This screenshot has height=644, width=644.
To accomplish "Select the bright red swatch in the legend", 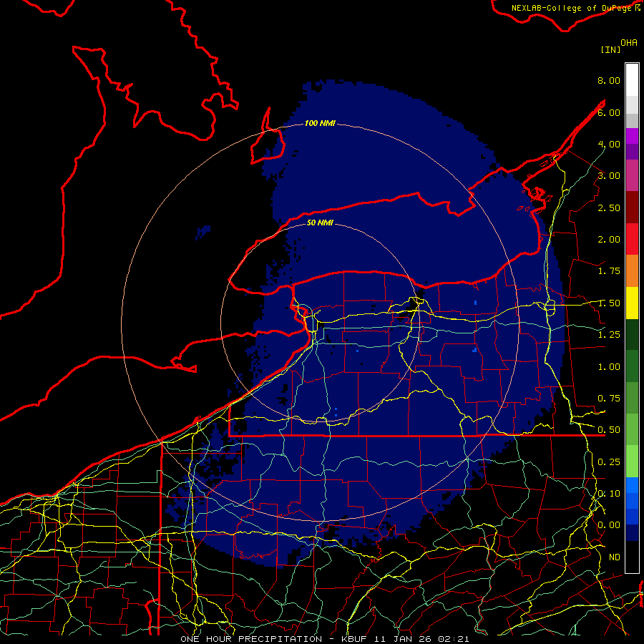I will point(632,239).
